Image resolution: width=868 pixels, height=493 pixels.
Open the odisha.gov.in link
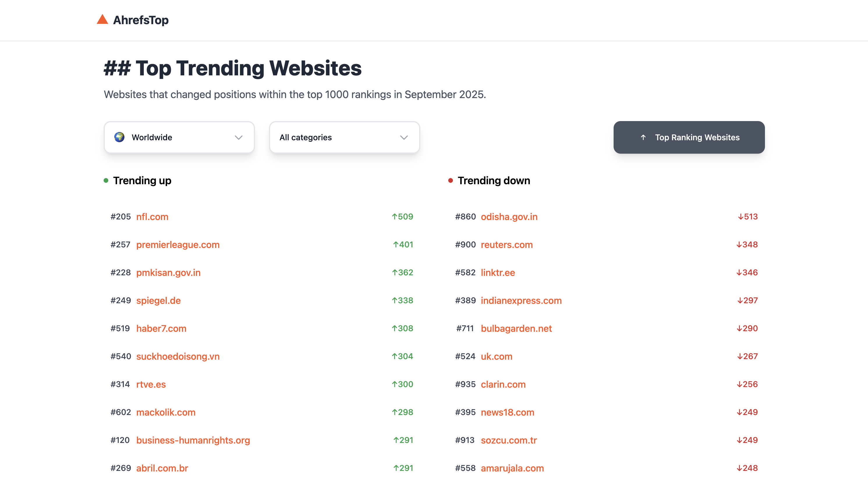509,217
